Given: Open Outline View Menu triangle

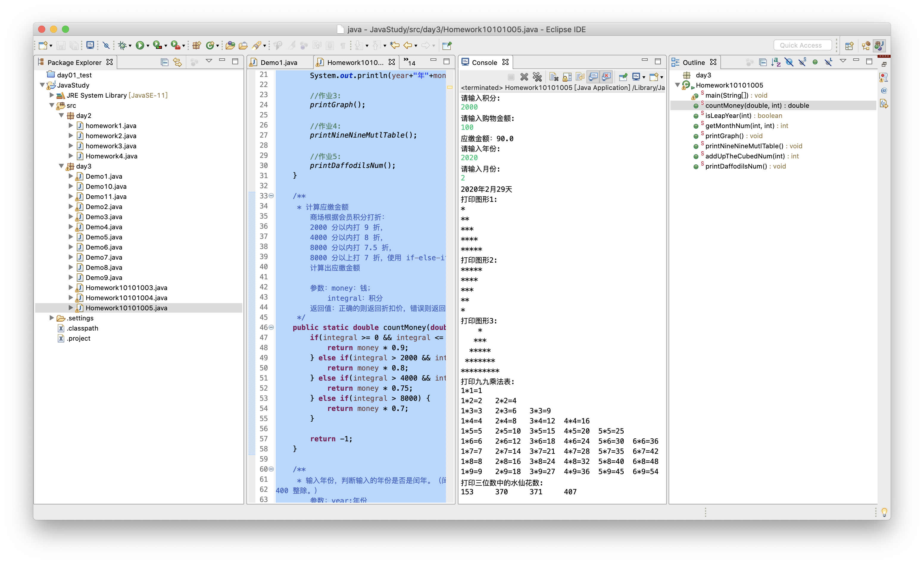Looking at the screenshot, I should click(x=843, y=61).
